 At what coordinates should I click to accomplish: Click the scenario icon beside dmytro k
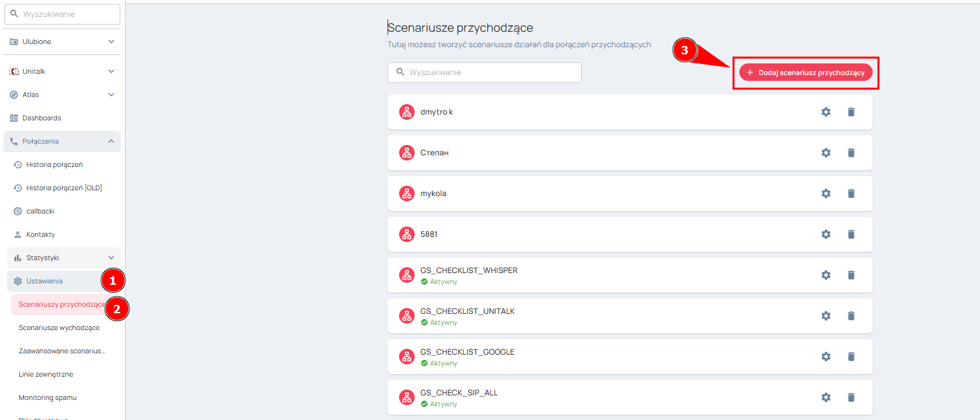(x=406, y=112)
